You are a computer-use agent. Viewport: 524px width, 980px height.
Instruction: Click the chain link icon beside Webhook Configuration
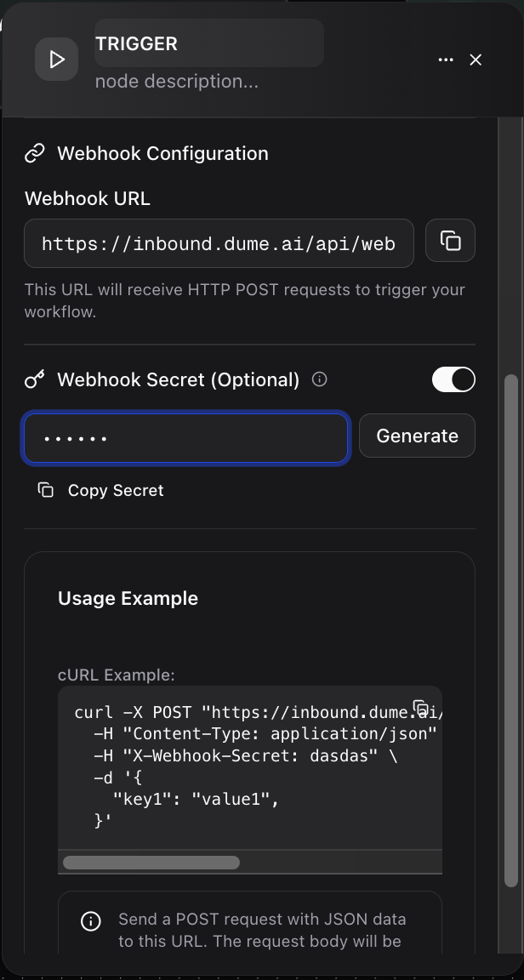pos(34,152)
